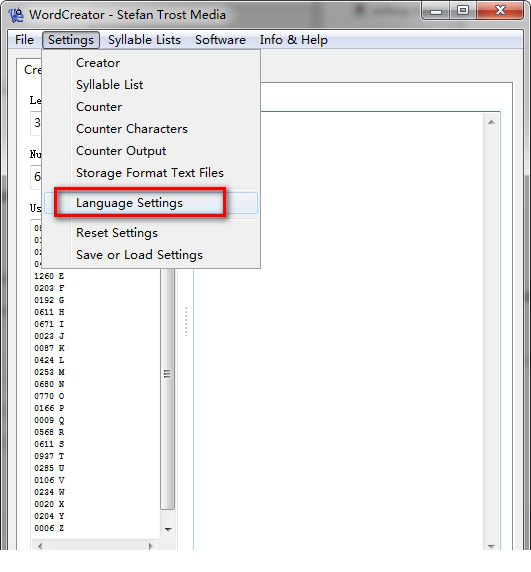531x572 pixels.
Task: Minimize the WordCreator window
Action: [435, 11]
